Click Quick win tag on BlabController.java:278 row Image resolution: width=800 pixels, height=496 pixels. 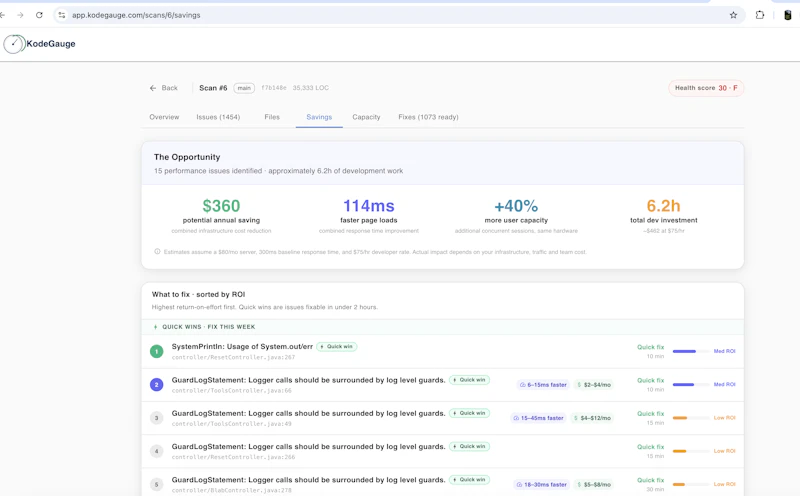(x=469, y=480)
